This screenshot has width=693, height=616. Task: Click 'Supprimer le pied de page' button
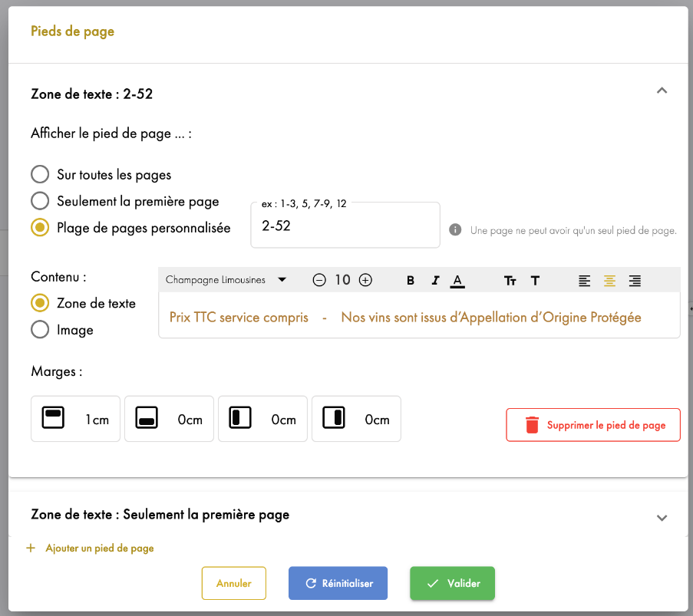pos(593,425)
